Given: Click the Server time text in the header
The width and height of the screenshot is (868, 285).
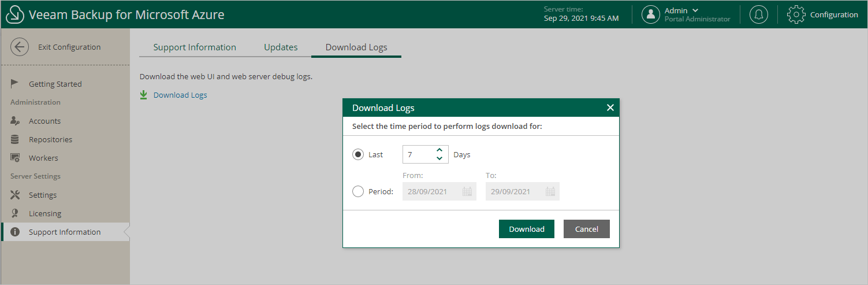Looking at the screenshot, I should pos(582,14).
